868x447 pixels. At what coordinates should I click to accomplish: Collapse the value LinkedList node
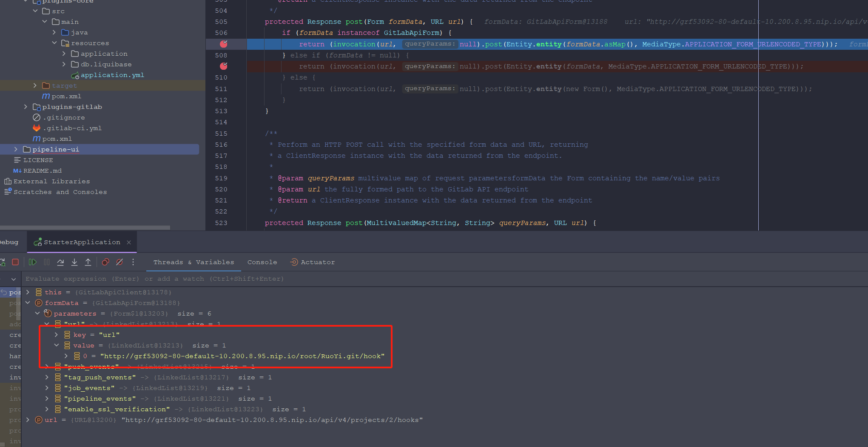pos(56,345)
